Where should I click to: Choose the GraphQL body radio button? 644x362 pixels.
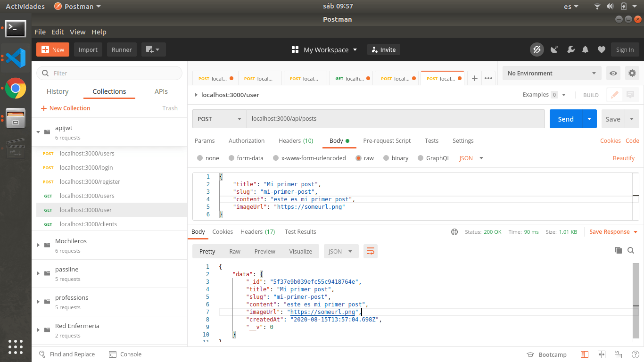[x=421, y=158]
